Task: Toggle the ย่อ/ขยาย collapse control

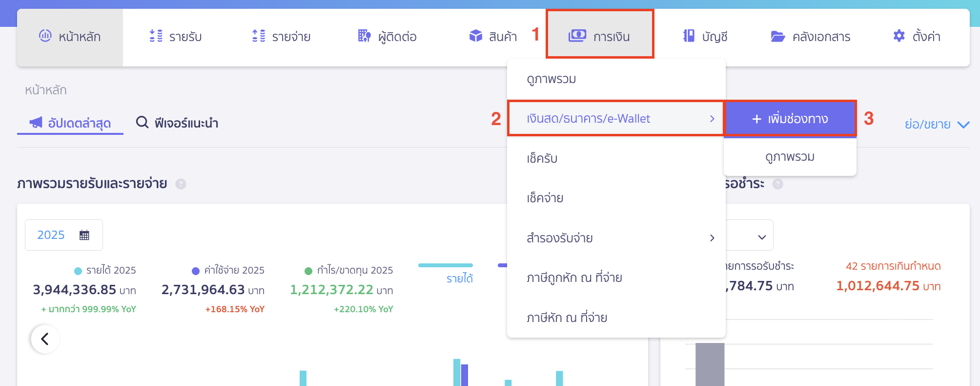Action: [937, 124]
